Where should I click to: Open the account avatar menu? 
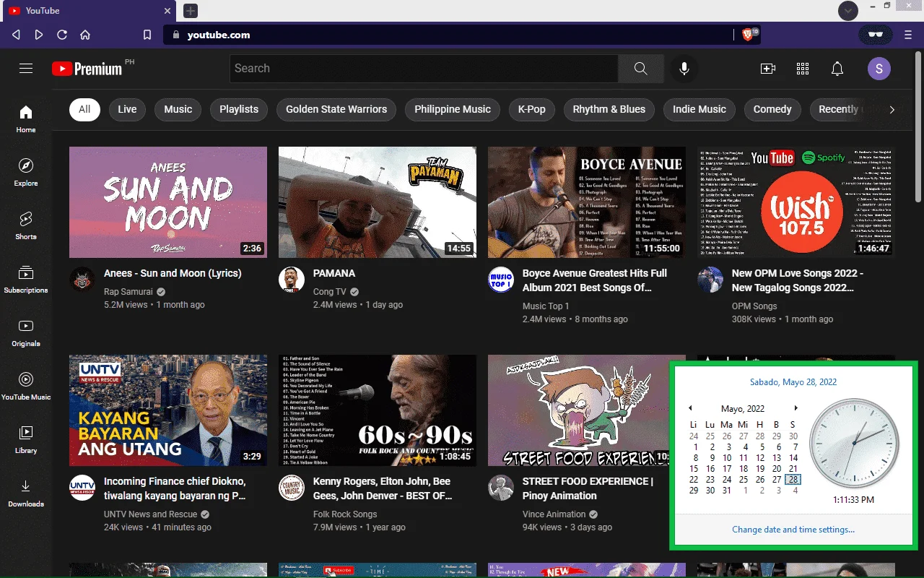coord(879,69)
